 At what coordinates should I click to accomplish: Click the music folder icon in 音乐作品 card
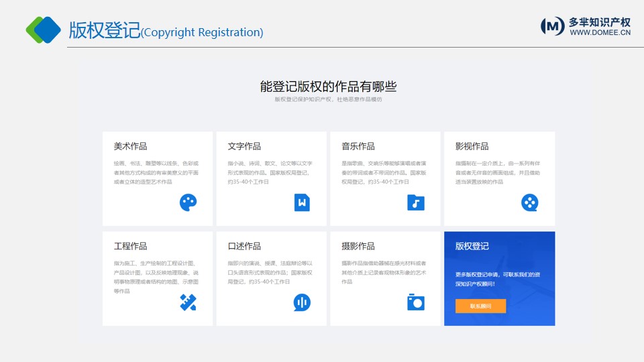tap(416, 202)
